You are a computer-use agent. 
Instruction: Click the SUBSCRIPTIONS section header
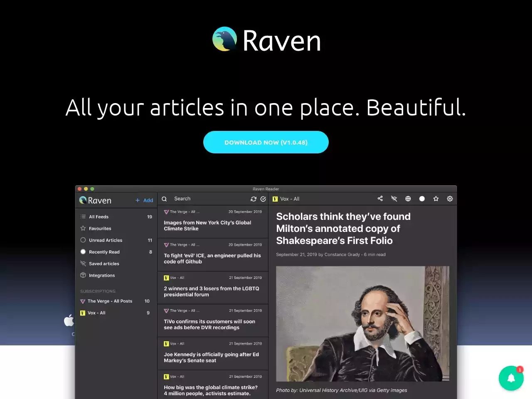pyautogui.click(x=98, y=291)
